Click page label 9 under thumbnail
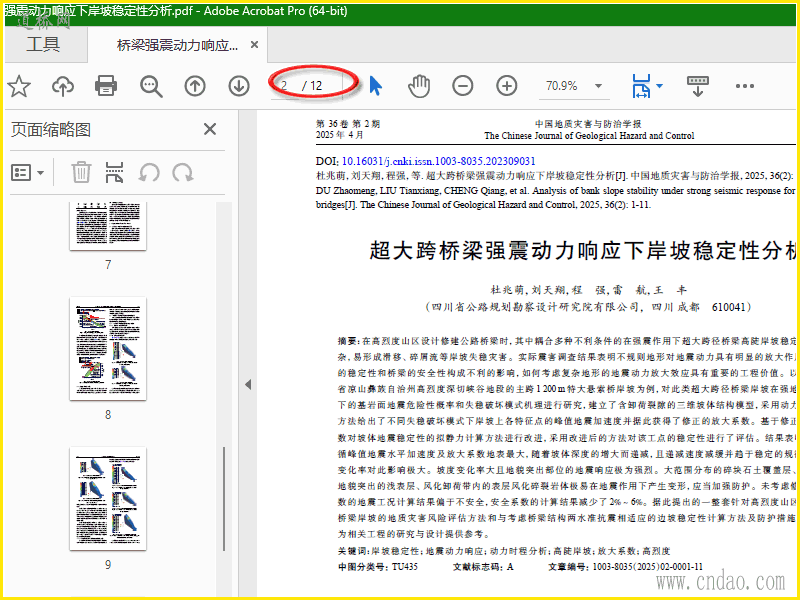The width and height of the screenshot is (800, 600). point(108,564)
